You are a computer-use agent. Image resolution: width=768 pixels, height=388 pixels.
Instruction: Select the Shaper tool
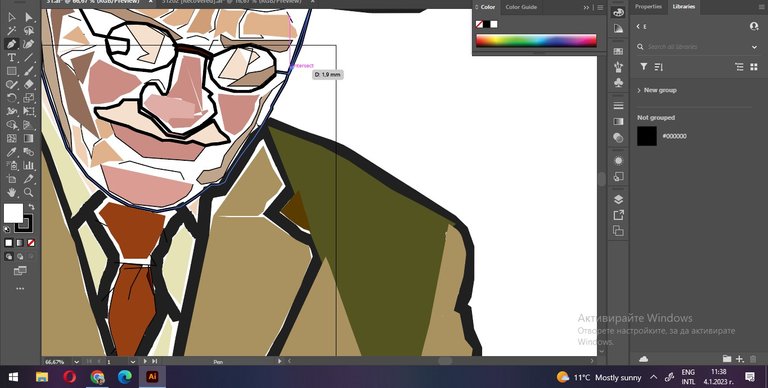pos(12,85)
